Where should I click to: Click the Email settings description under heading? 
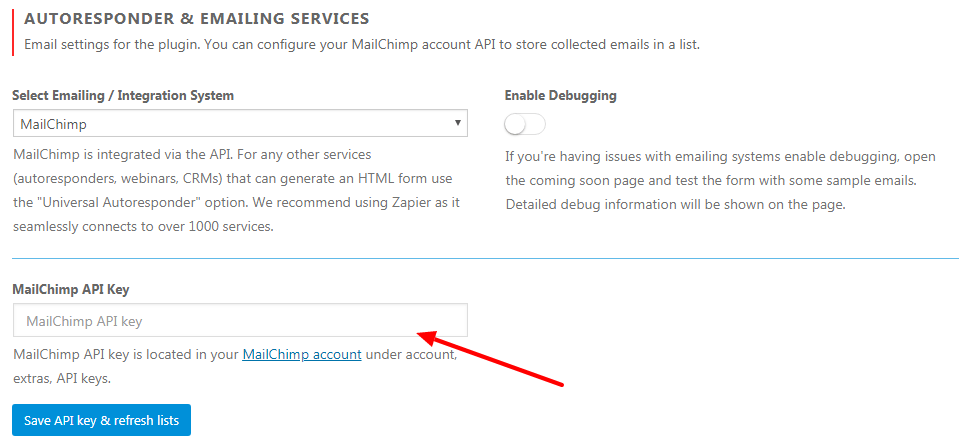pyautogui.click(x=362, y=45)
